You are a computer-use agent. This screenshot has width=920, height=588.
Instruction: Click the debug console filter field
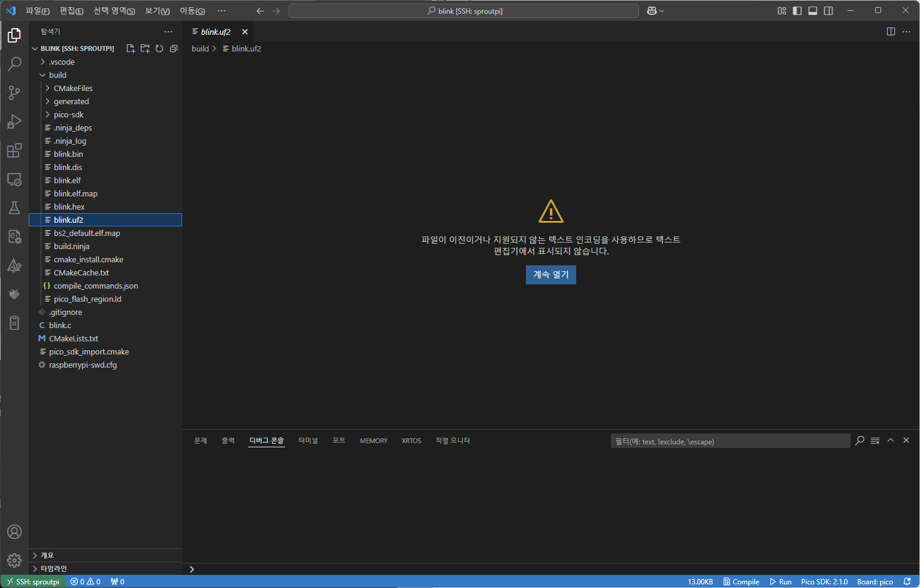point(730,441)
